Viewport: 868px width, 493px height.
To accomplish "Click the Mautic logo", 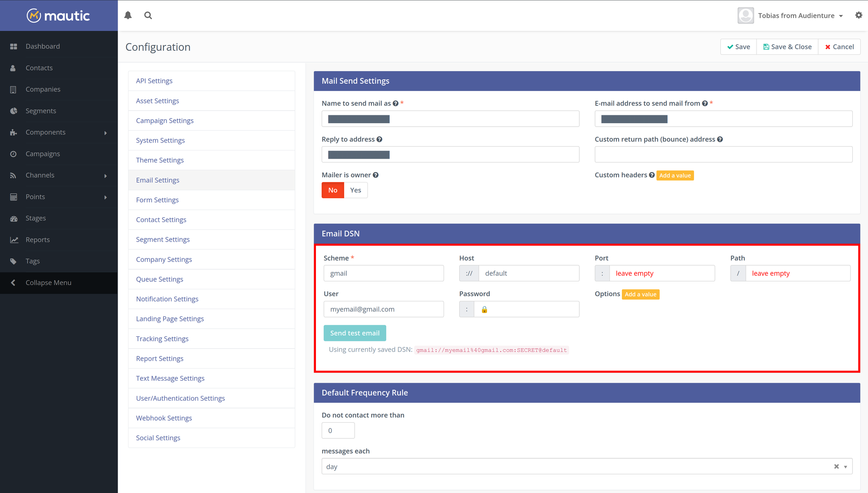I will click(59, 16).
